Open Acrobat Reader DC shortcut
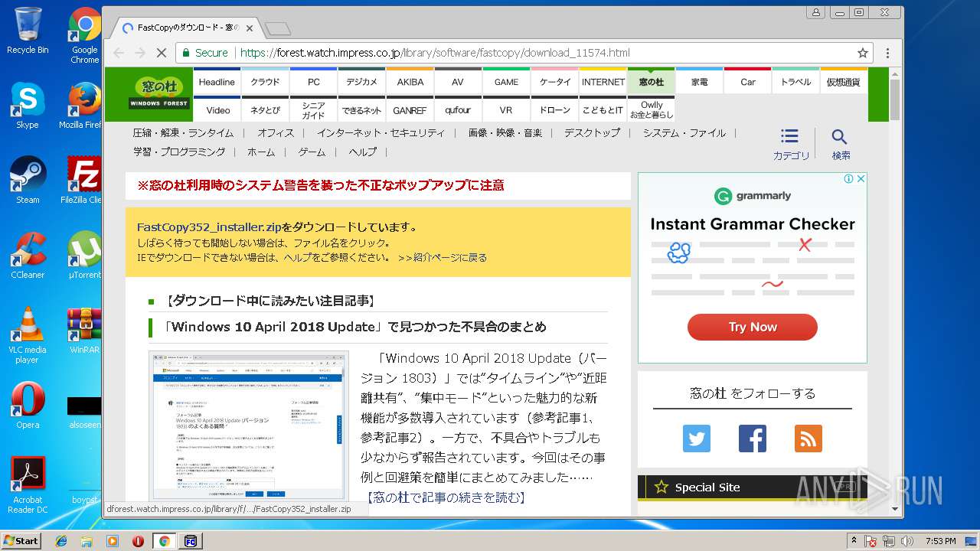Viewport: 980px width, 551px height. [x=28, y=485]
